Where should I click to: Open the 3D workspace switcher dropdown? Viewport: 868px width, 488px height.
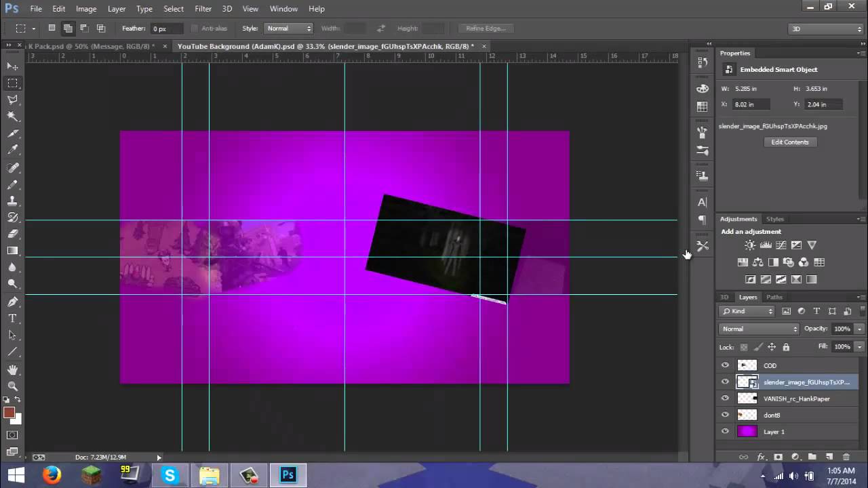click(x=825, y=28)
